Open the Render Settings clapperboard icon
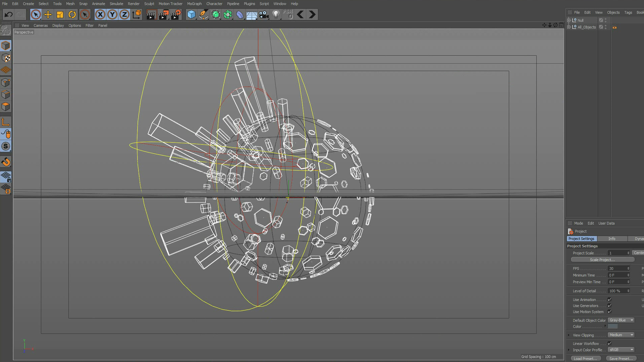This screenshot has height=362, width=644. [175, 14]
